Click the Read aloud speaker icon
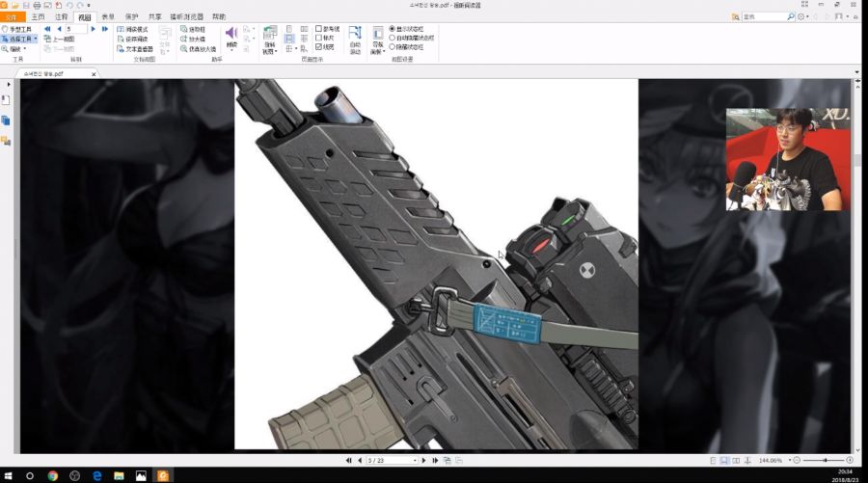This screenshot has width=868, height=483. coord(231,33)
